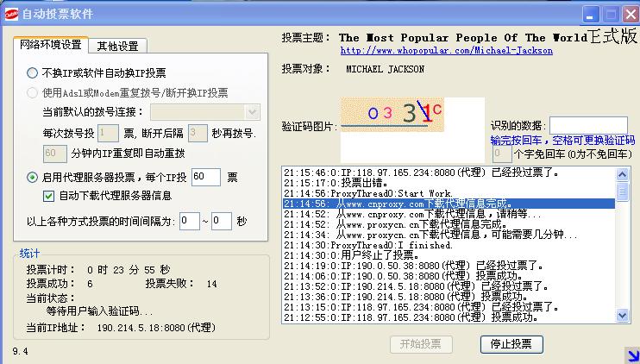The image size is (640, 364).
Task: Close the 自动投票软件 window
Action: click(x=631, y=16)
